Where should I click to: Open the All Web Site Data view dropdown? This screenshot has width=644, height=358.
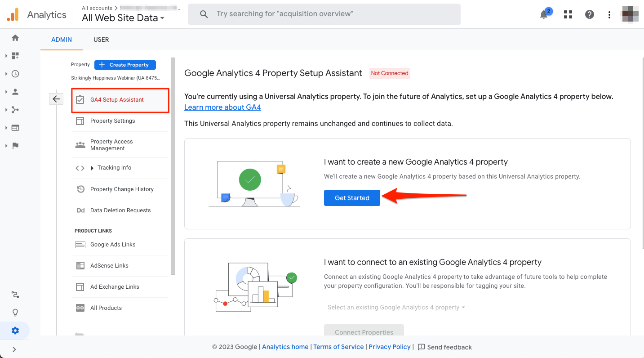point(123,18)
